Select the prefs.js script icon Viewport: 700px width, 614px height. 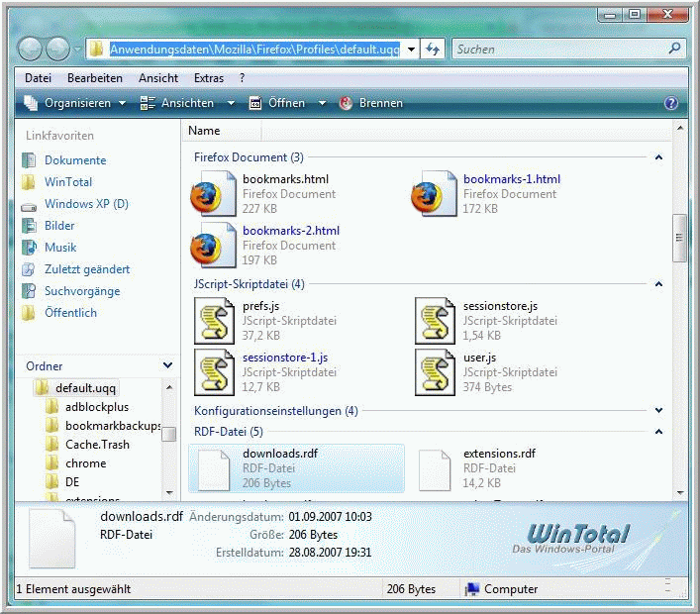214,321
